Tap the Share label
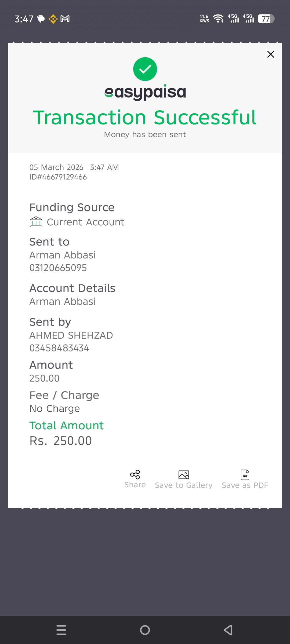Image resolution: width=290 pixels, height=644 pixels. point(135,485)
